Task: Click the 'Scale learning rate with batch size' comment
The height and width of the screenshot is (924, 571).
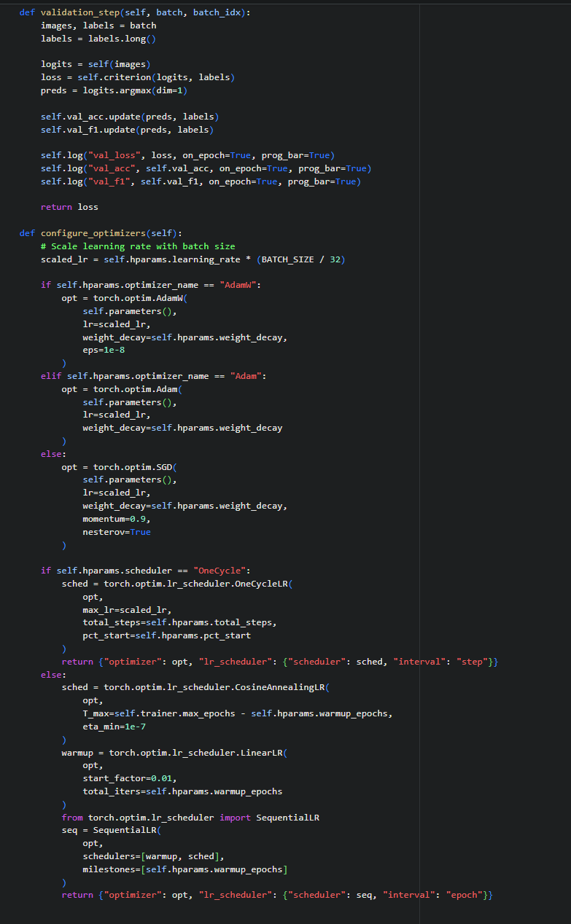Action: [138, 246]
